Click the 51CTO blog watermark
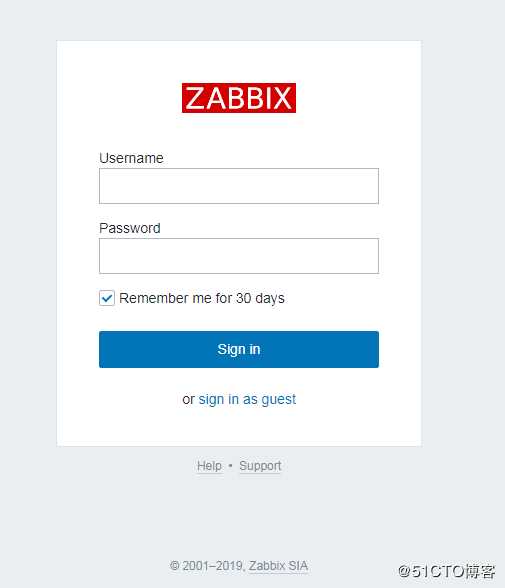Viewport: 505px width, 588px height. tap(447, 571)
